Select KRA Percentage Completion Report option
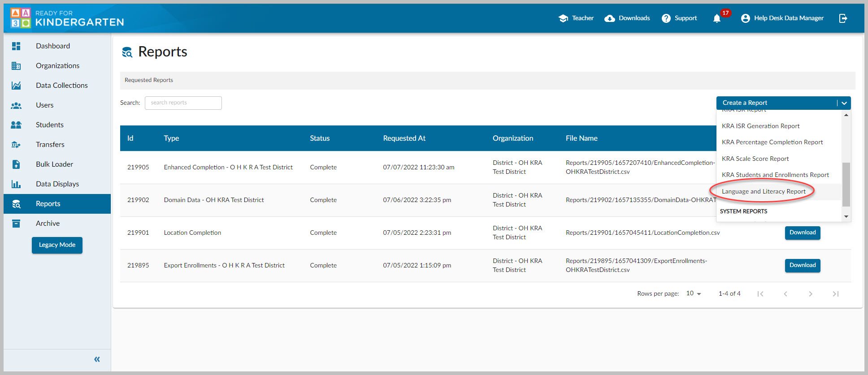The image size is (868, 375). click(x=779, y=142)
